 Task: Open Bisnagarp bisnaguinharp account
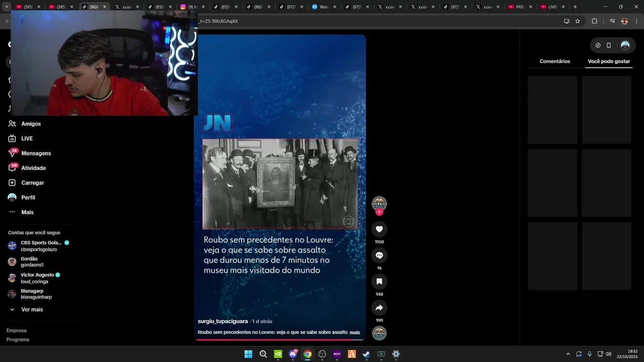(x=30, y=294)
